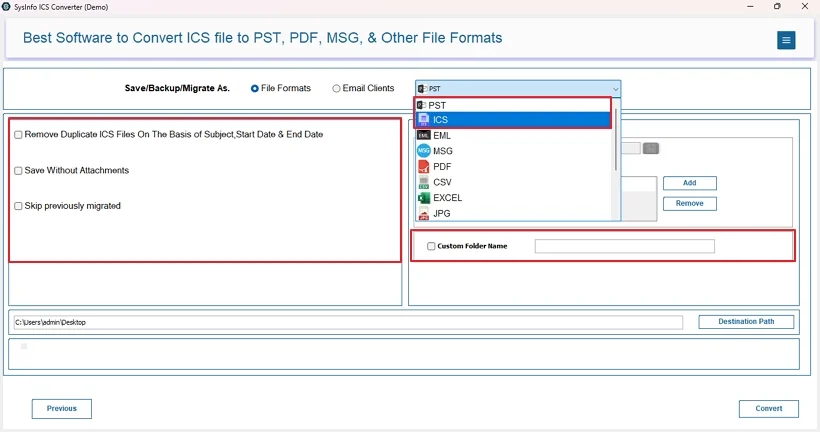Select the Email Clients radio button
This screenshot has height=432, width=820.
point(336,88)
